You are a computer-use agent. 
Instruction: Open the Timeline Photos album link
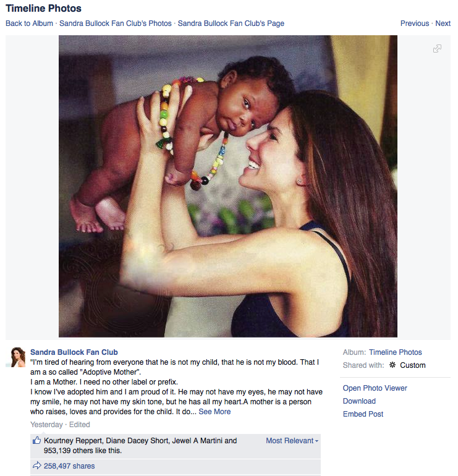[x=396, y=352]
